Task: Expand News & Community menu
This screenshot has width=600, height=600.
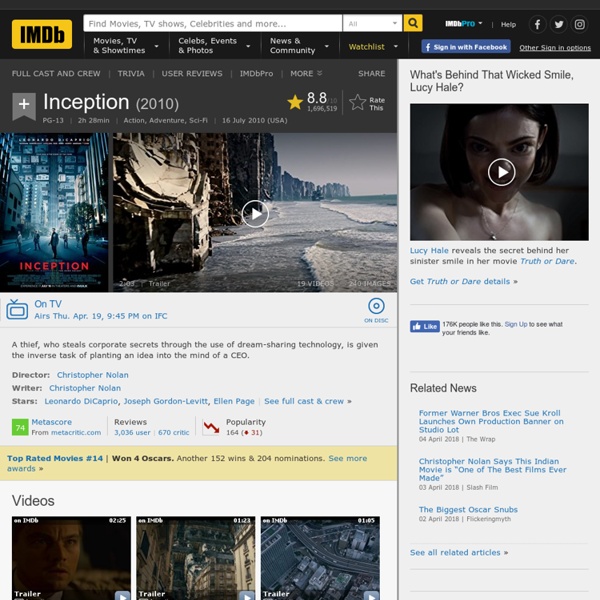Action: coord(299,46)
